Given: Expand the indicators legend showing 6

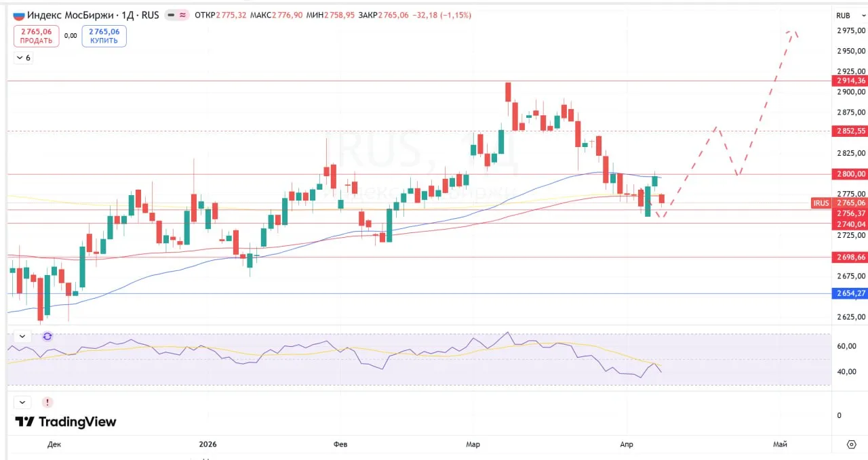Looking at the screenshot, I should 23,58.
